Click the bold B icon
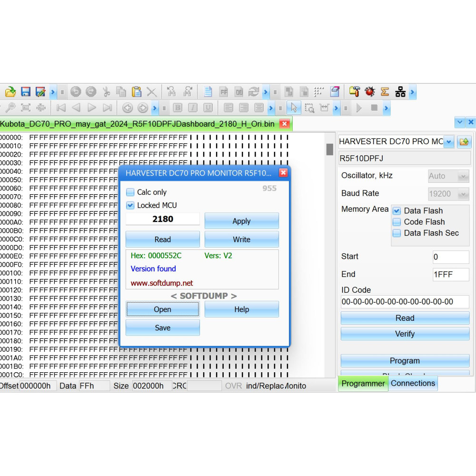The height and width of the screenshot is (476, 476). click(x=178, y=108)
